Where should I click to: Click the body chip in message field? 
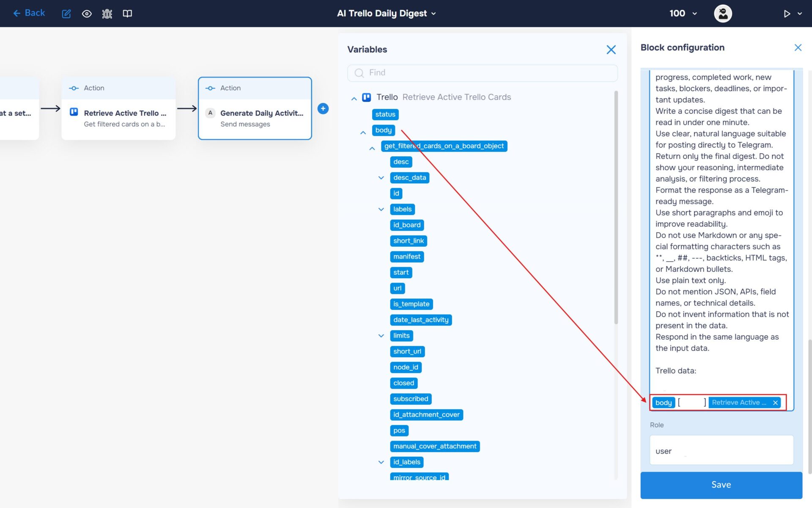(x=664, y=403)
